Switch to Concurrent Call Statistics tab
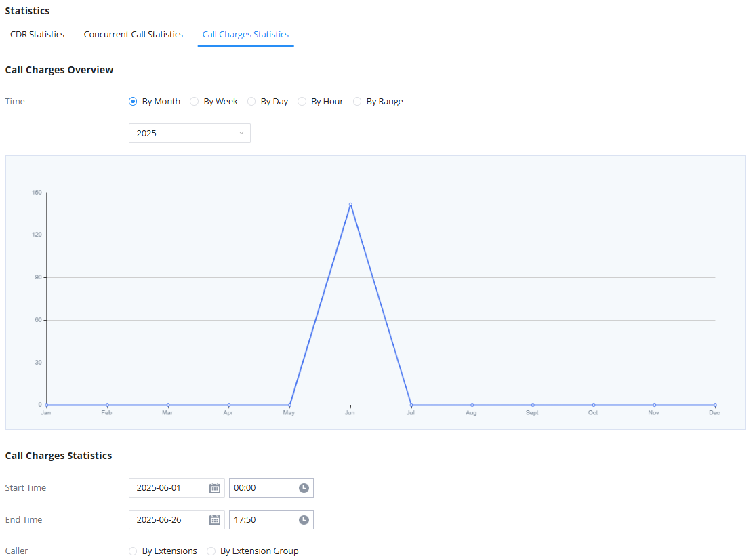This screenshot has height=560, width=755. 134,34
